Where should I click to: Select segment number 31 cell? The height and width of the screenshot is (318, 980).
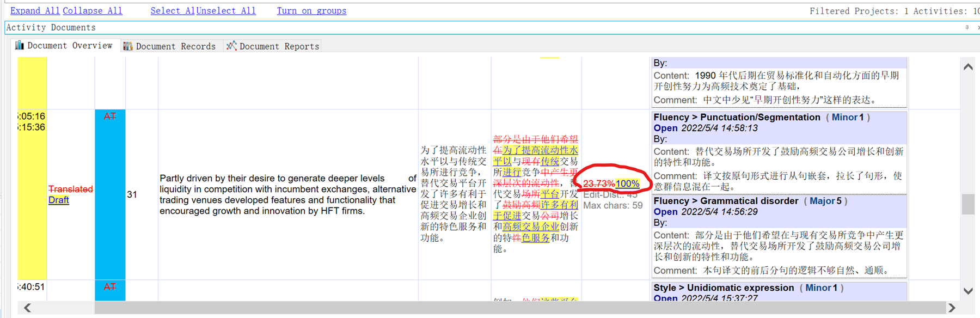tap(142, 194)
